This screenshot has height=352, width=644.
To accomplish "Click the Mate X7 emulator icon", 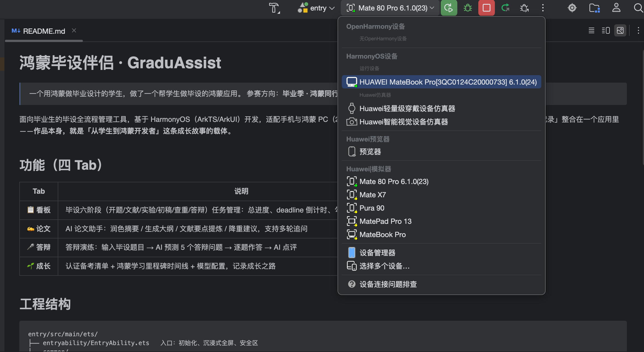I will [x=352, y=195].
